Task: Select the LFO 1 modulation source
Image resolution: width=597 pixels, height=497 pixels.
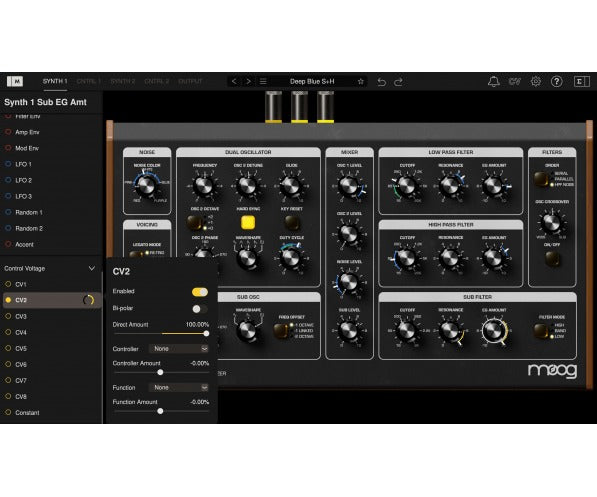Action: pyautogui.click(x=51, y=164)
